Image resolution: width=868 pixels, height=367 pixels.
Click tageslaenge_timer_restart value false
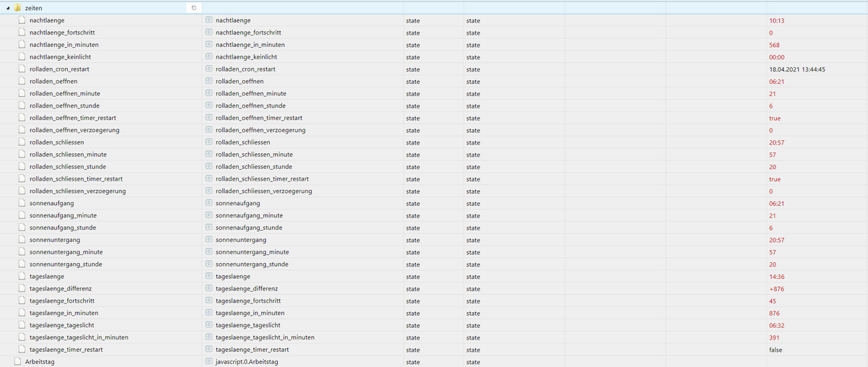775,350
